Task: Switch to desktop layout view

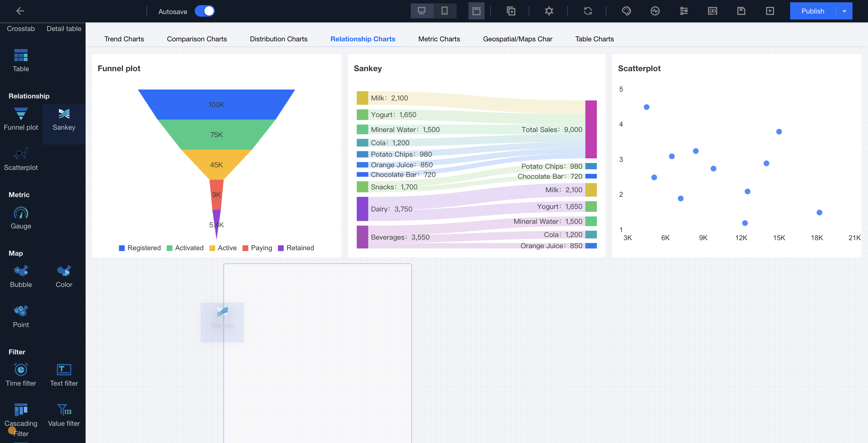Action: 422,11
